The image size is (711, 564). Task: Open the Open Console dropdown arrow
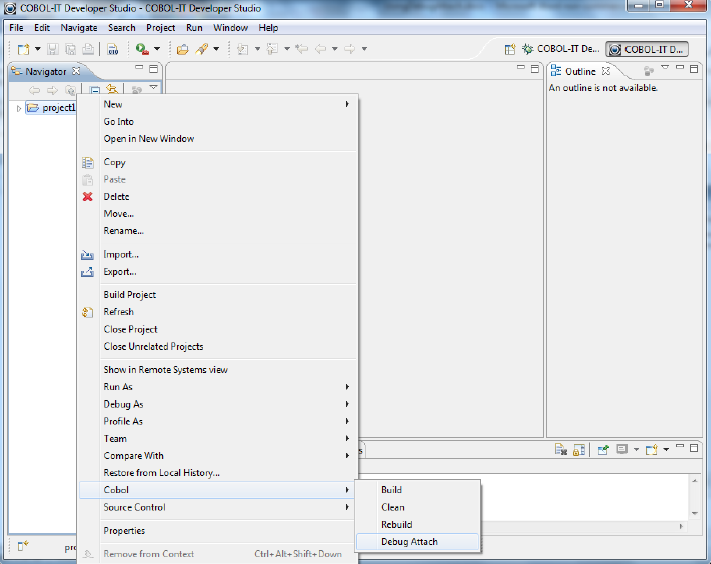click(666, 450)
